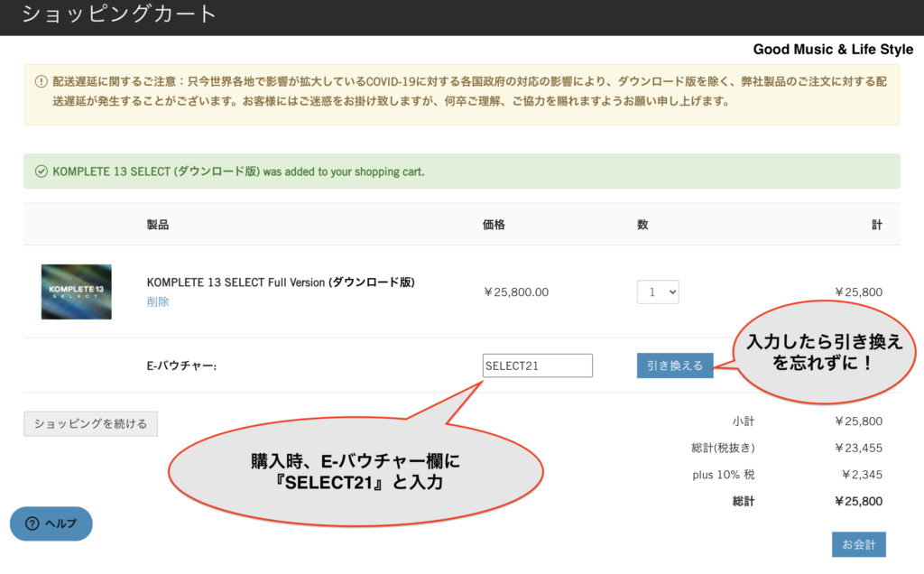Image resolution: width=924 pixels, height=574 pixels.
Task: Click the "E-バウチャー:" label
Action: (181, 366)
